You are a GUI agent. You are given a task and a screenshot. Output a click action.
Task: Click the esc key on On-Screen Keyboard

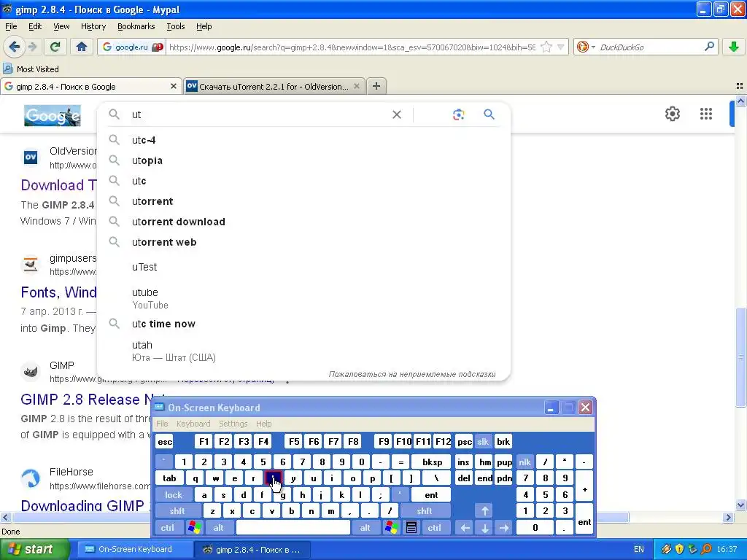click(x=165, y=442)
